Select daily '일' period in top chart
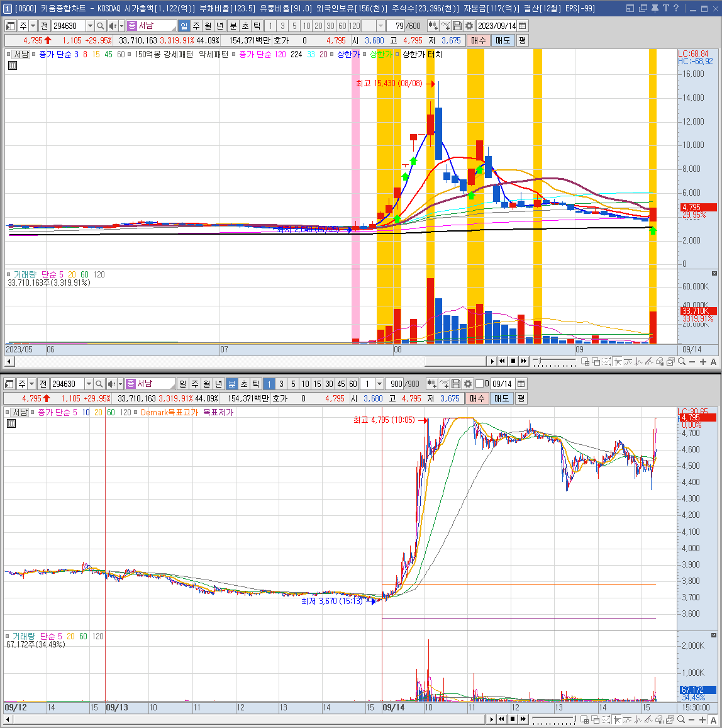Viewport: 722px width, 728px height. click(184, 26)
